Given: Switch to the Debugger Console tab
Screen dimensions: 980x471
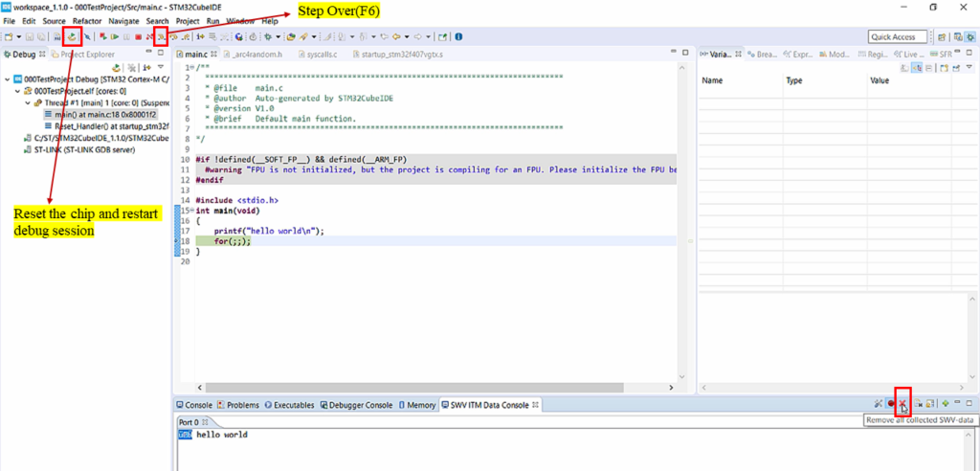Looking at the screenshot, I should point(356,405).
